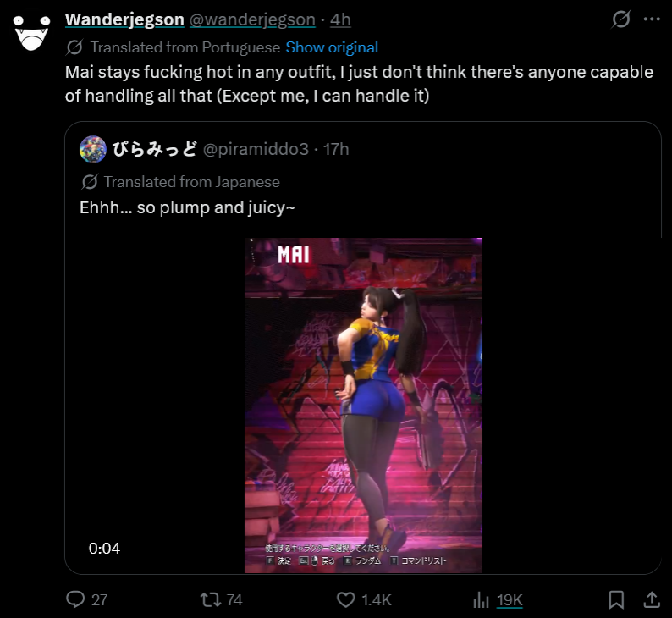Repost this tweet using the retweet icon
Image resolution: width=672 pixels, height=618 pixels.
(211, 599)
